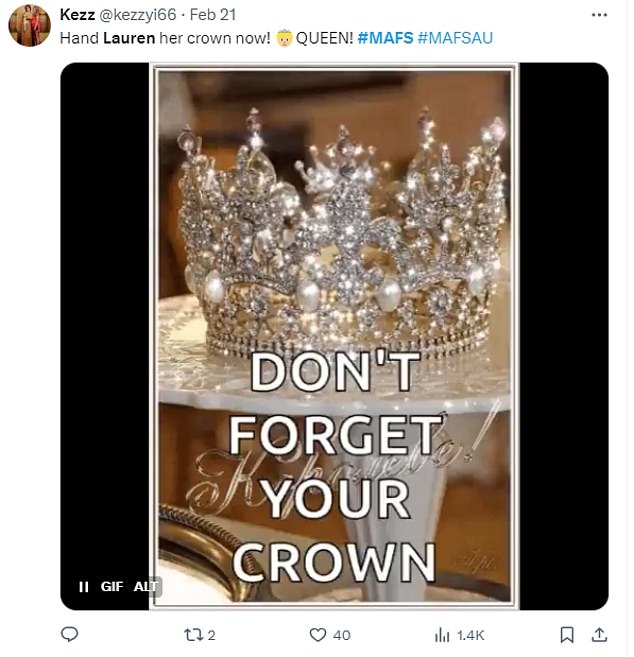The width and height of the screenshot is (634, 657).
Task: Click the 1.4K views count
Action: point(471,635)
